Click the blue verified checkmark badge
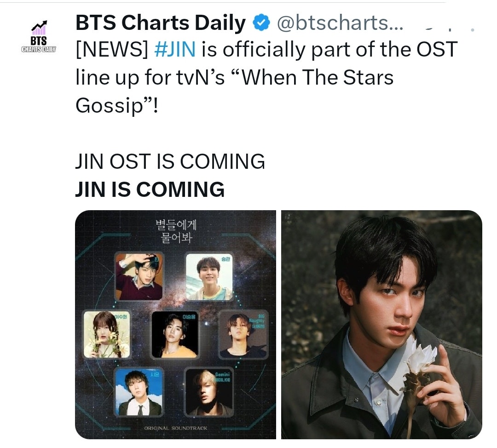The height and width of the screenshot is (448, 497). coord(261,22)
